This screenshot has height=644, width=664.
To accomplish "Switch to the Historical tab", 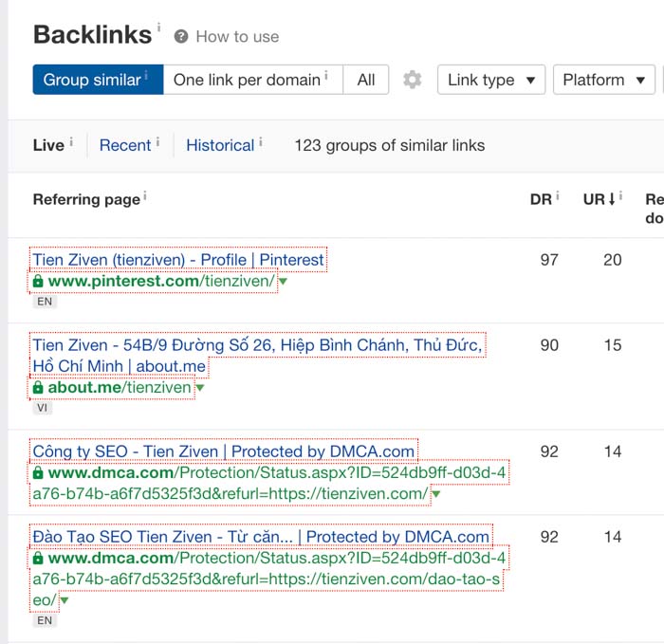I will 220,146.
